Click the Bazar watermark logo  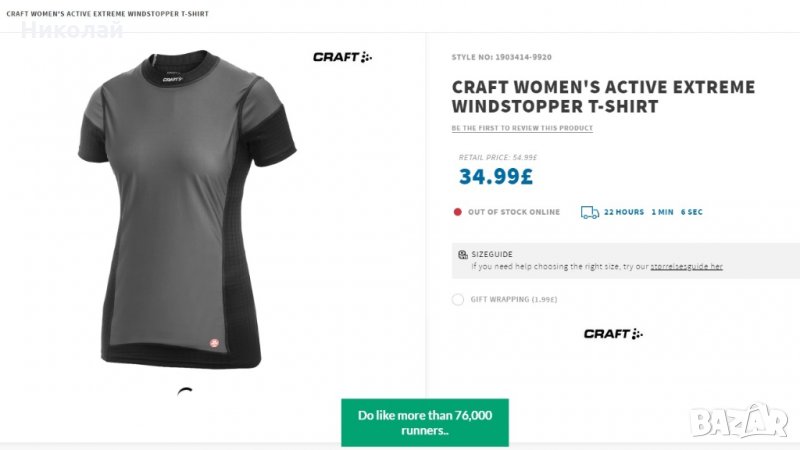coord(740,420)
